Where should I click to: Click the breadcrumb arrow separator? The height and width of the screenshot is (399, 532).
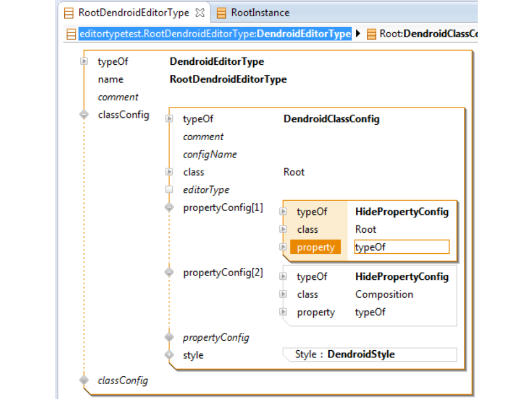tap(358, 34)
